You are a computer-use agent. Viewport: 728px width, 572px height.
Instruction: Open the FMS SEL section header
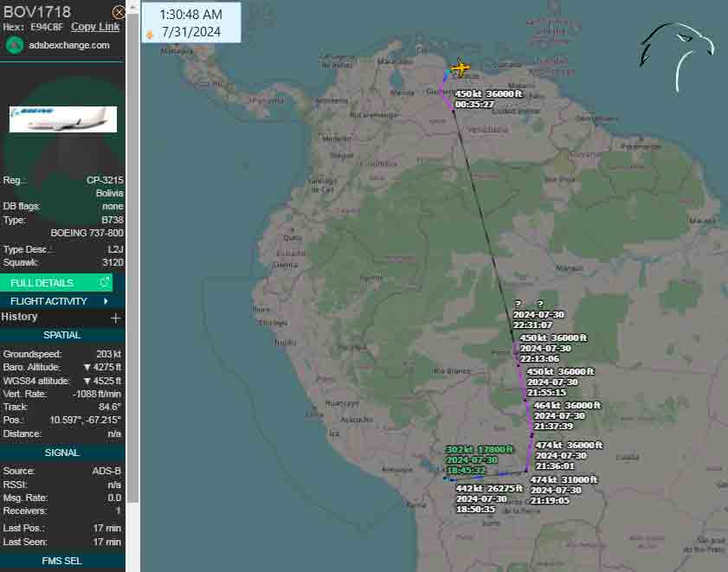point(62,561)
